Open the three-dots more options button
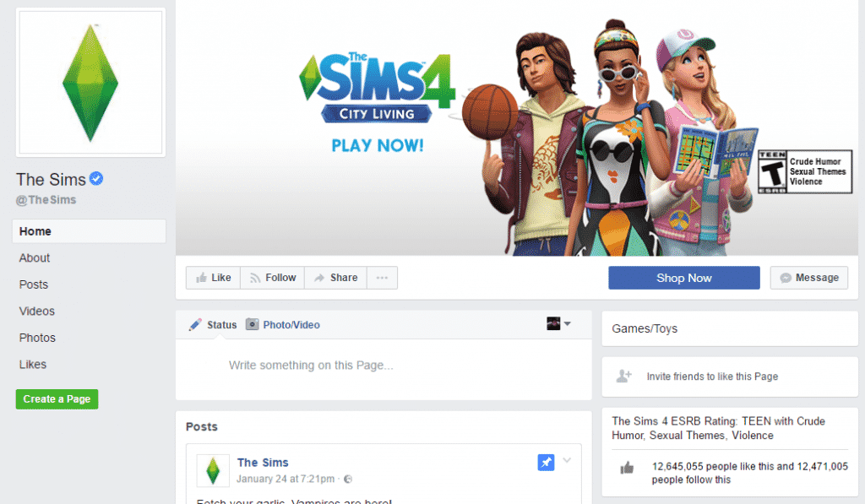This screenshot has width=865, height=504. (x=383, y=278)
